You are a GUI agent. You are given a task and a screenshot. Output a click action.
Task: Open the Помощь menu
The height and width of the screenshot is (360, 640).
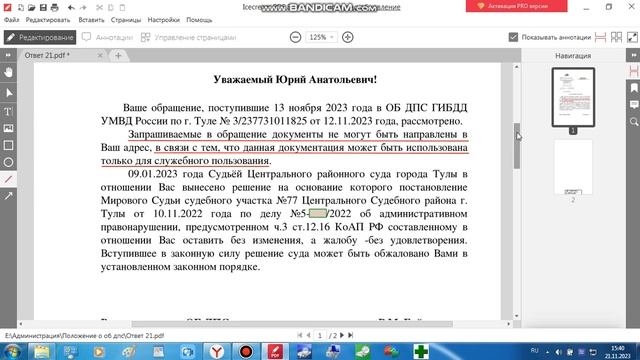click(199, 20)
